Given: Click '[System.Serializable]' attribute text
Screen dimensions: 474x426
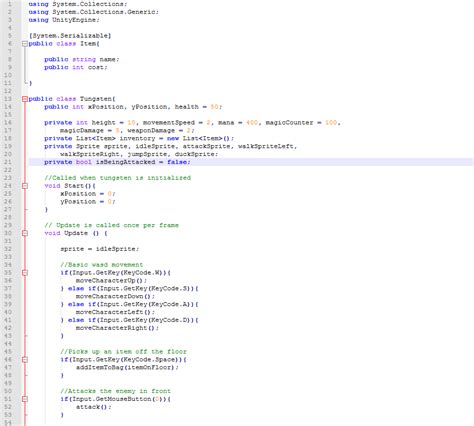Looking at the screenshot, I should (70, 36).
